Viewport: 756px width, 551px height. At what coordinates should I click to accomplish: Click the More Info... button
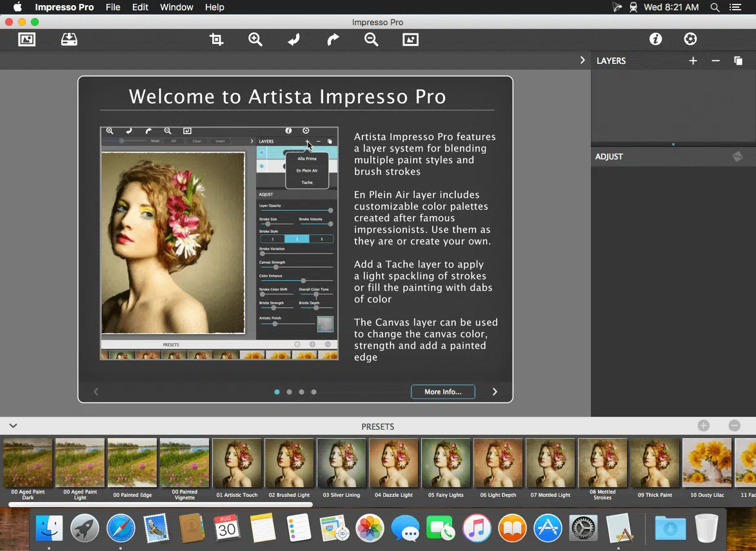pos(443,392)
